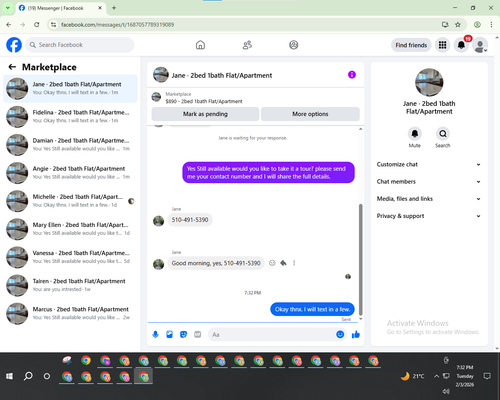Click the browser address bar URL
Screen dimensions: 500x400
click(117, 25)
